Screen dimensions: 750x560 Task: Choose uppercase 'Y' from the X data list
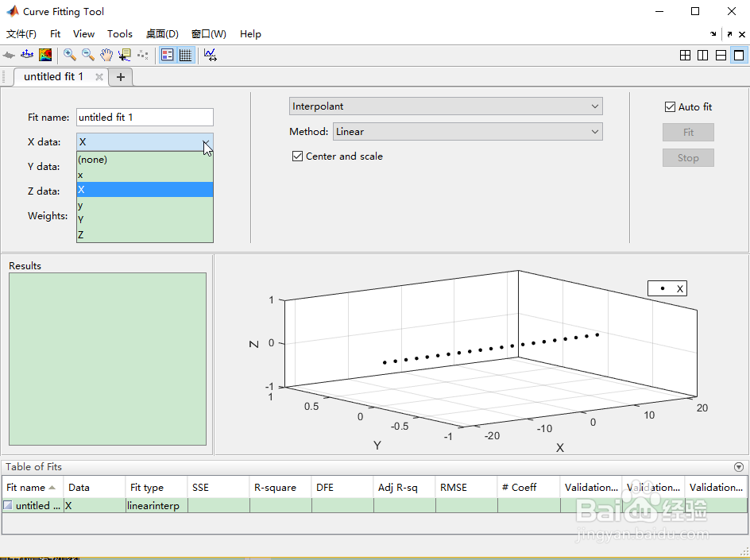click(x=145, y=219)
